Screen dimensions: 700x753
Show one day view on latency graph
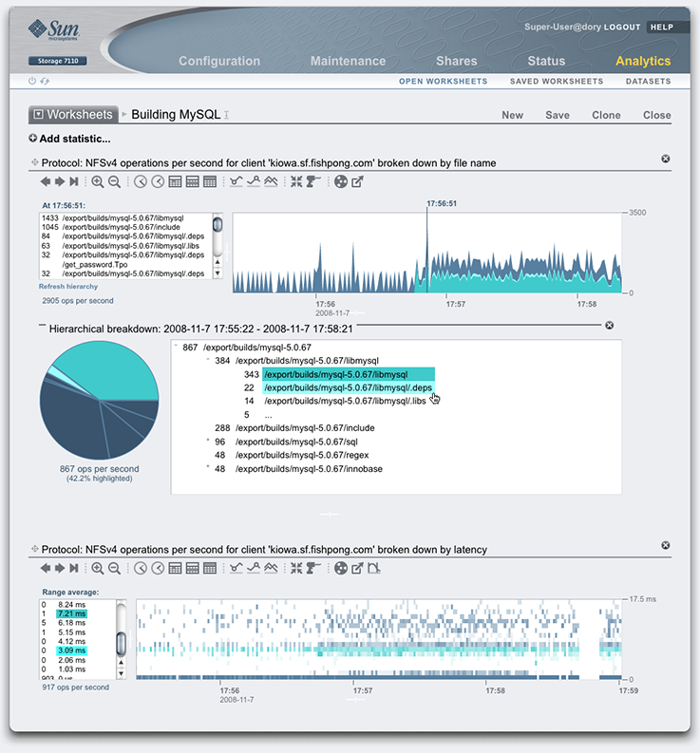(176, 568)
